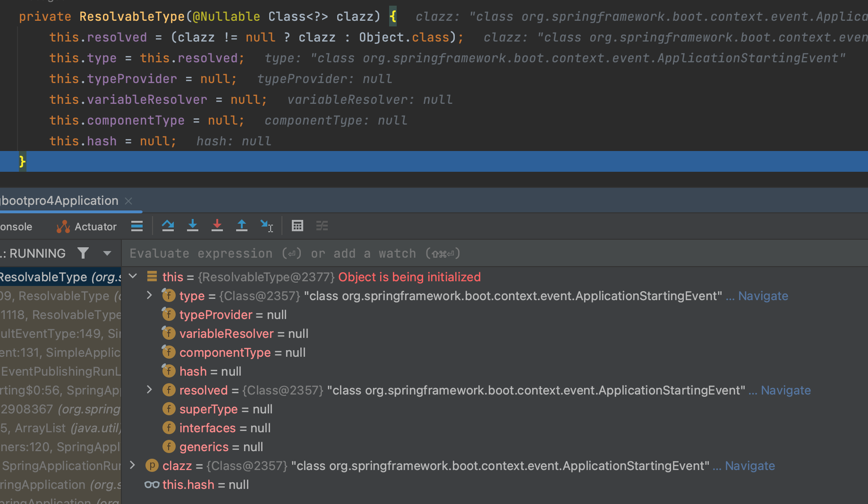The height and width of the screenshot is (504, 868).
Task: Open the thread selector dropdown arrow
Action: pos(107,253)
